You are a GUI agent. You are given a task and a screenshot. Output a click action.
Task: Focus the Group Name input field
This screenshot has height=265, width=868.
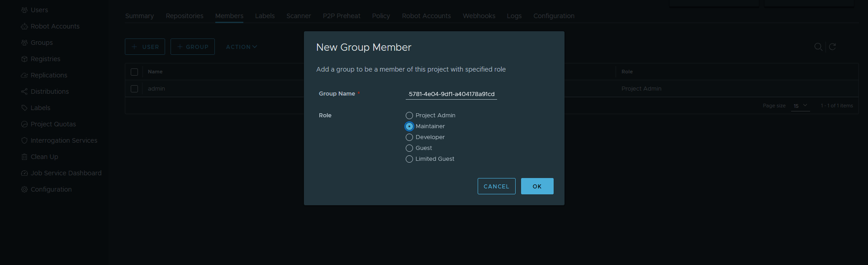pos(451,94)
